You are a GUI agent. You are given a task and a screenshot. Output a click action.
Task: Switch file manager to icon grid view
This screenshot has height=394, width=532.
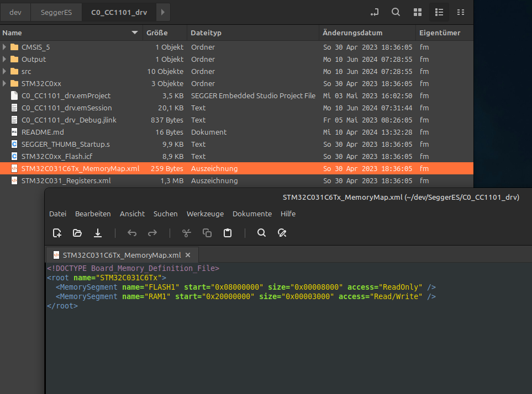[418, 12]
